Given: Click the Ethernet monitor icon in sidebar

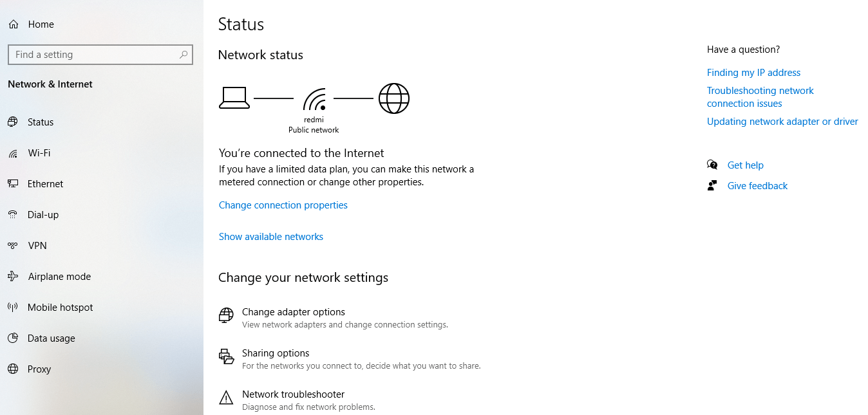Looking at the screenshot, I should click(x=13, y=184).
